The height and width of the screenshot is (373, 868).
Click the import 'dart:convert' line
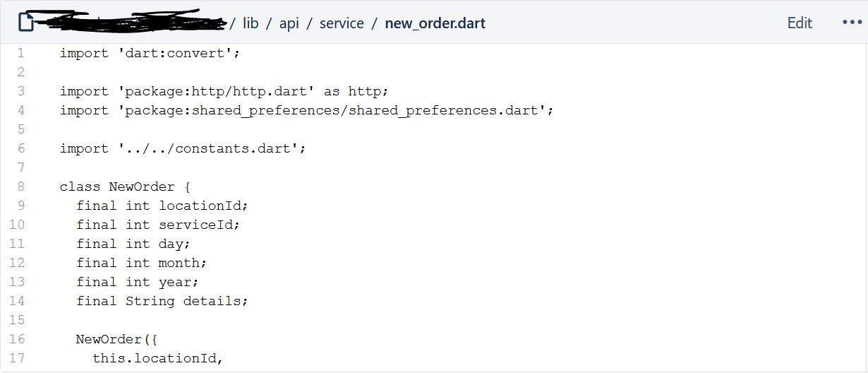point(150,53)
